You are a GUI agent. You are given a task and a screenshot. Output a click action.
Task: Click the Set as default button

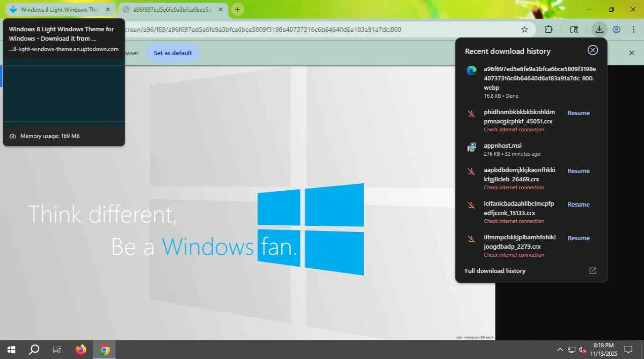[173, 53]
